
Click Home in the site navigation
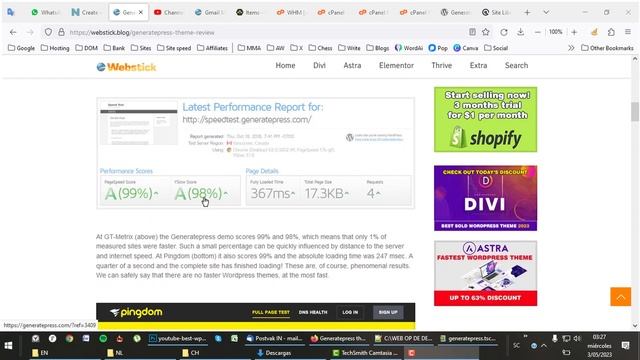tap(285, 65)
